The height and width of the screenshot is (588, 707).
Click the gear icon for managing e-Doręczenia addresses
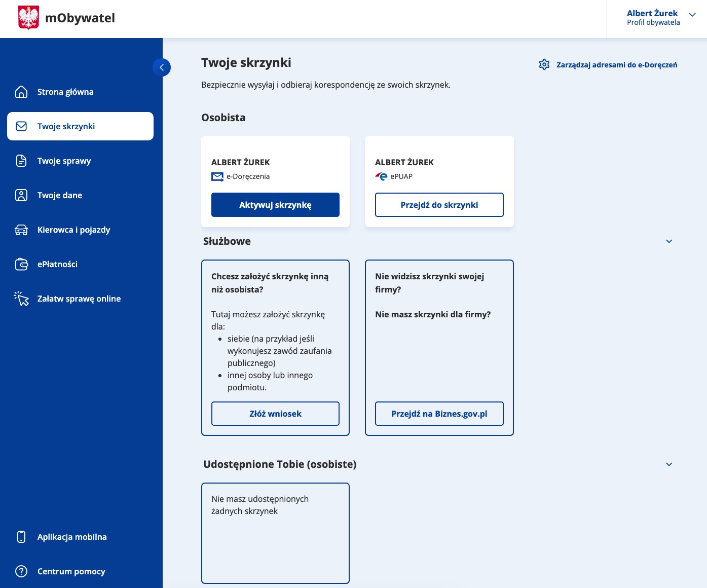pyautogui.click(x=544, y=64)
